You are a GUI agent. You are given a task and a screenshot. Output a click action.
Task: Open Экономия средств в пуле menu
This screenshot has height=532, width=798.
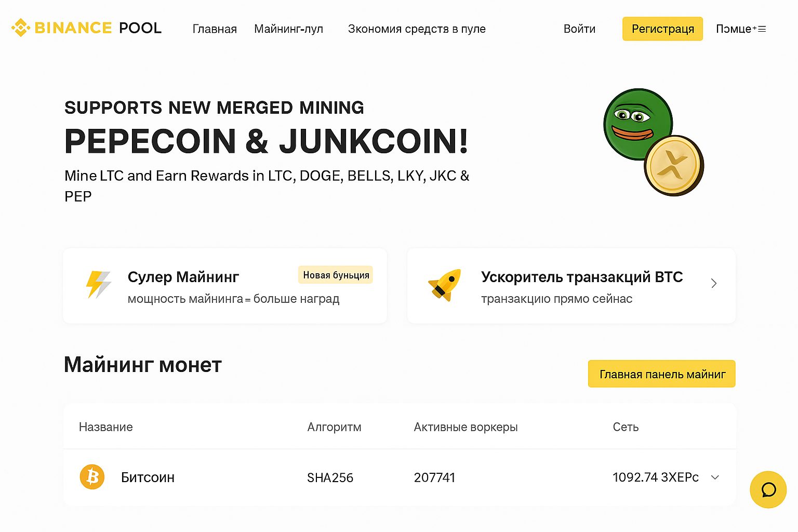(417, 29)
